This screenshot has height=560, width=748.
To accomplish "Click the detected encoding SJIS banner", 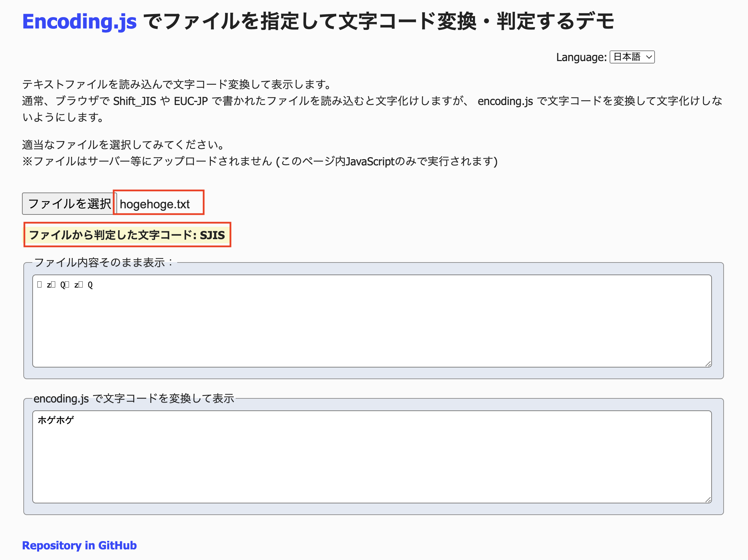I will click(127, 235).
